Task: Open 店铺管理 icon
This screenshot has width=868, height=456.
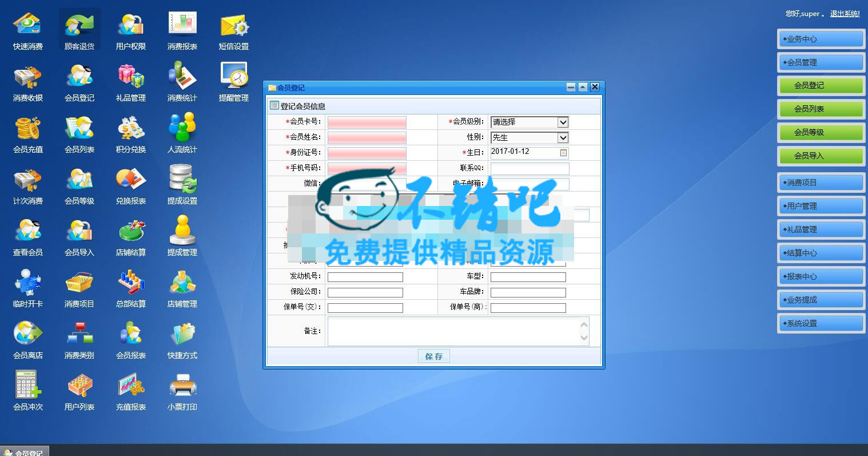Action: pyautogui.click(x=182, y=289)
